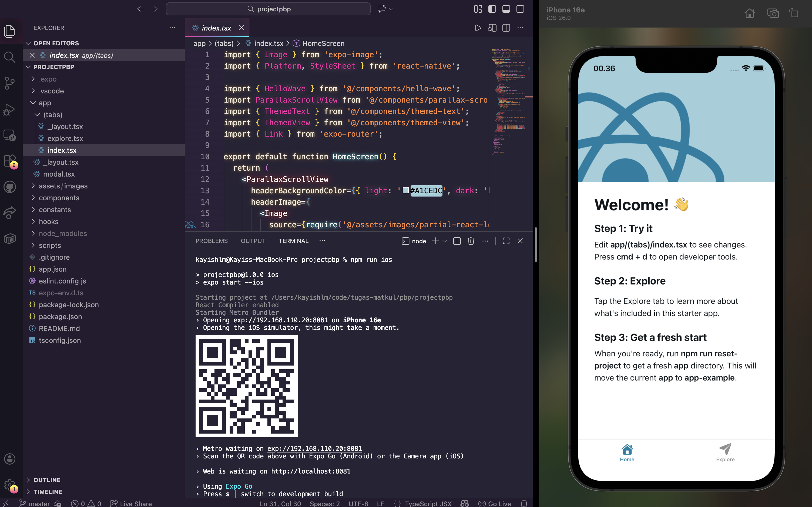Viewport: 812px width, 507px height.
Task: Split the editor to the right
Action: 506,28
